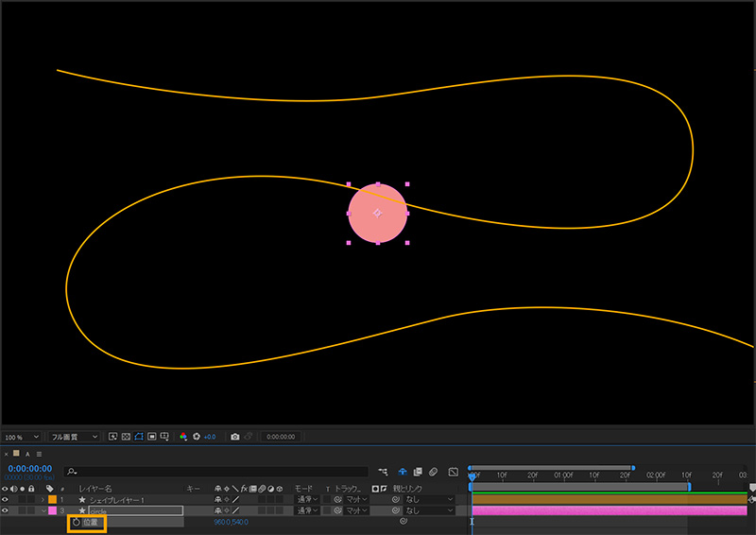Open the graph editor icon
Viewport: 756px width, 535px height.
[454, 471]
